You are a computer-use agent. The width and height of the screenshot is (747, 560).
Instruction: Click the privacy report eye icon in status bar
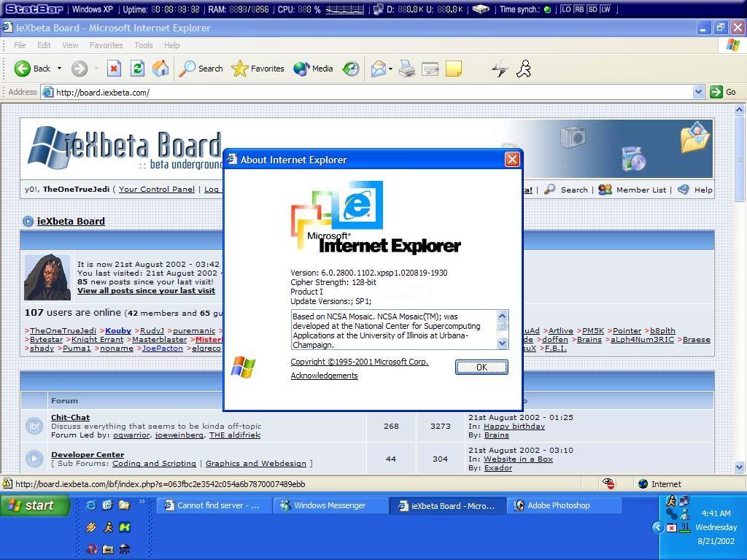[608, 484]
